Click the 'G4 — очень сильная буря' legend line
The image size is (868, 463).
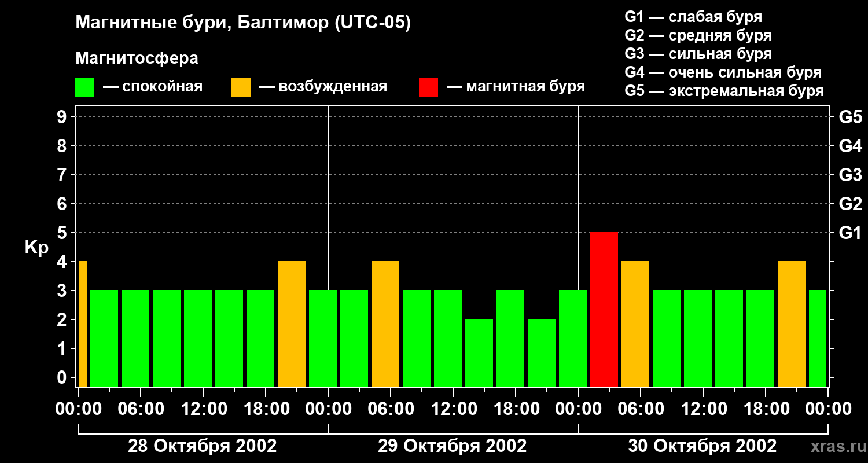tap(723, 72)
